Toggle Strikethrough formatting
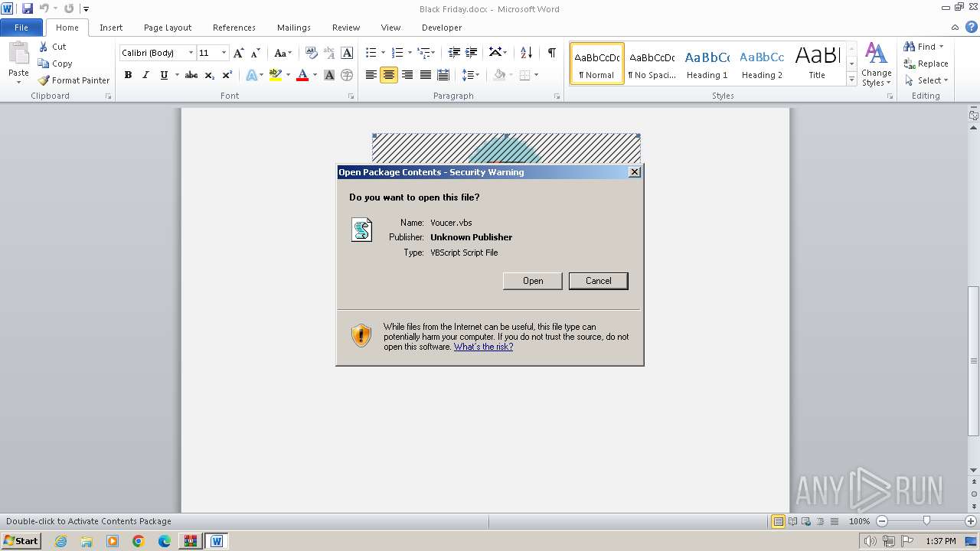980x551 pixels. 191,75
